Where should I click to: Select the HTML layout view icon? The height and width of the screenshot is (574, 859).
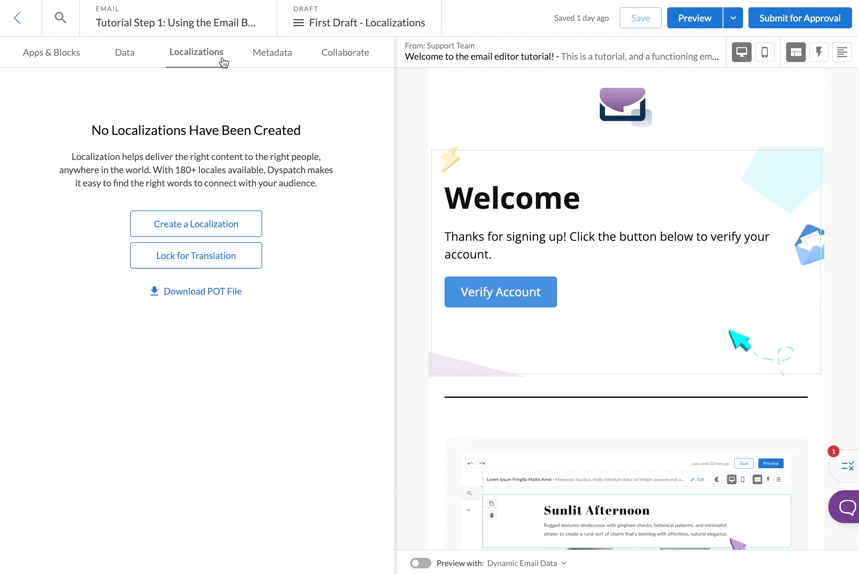coord(795,52)
